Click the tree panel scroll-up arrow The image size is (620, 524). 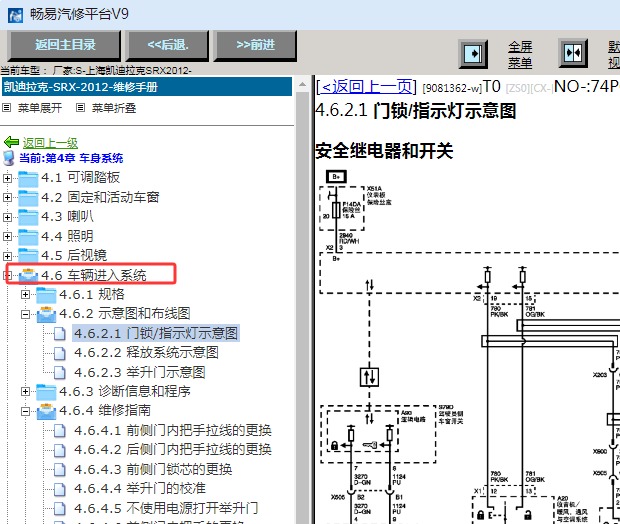click(302, 84)
